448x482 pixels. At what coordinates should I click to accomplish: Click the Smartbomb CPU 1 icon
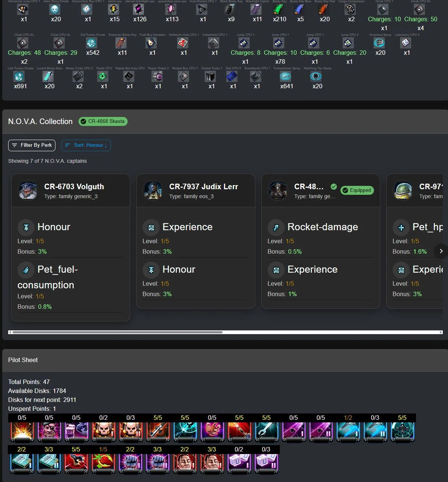(x=256, y=76)
